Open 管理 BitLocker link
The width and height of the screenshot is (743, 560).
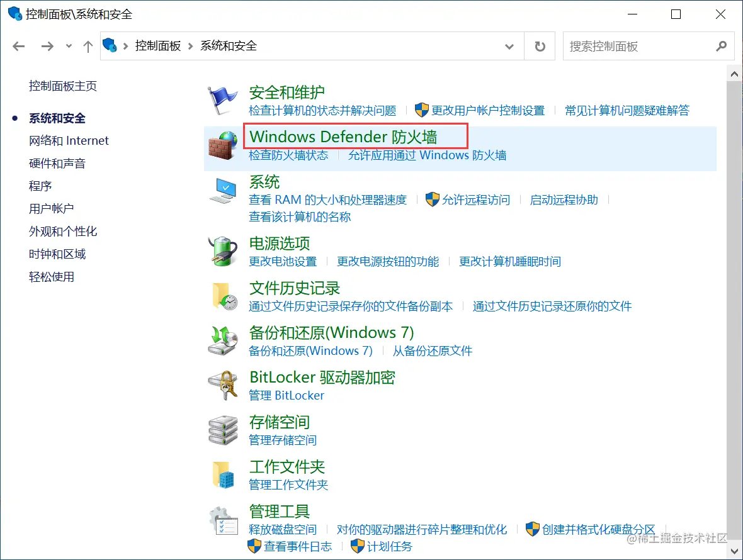(286, 395)
